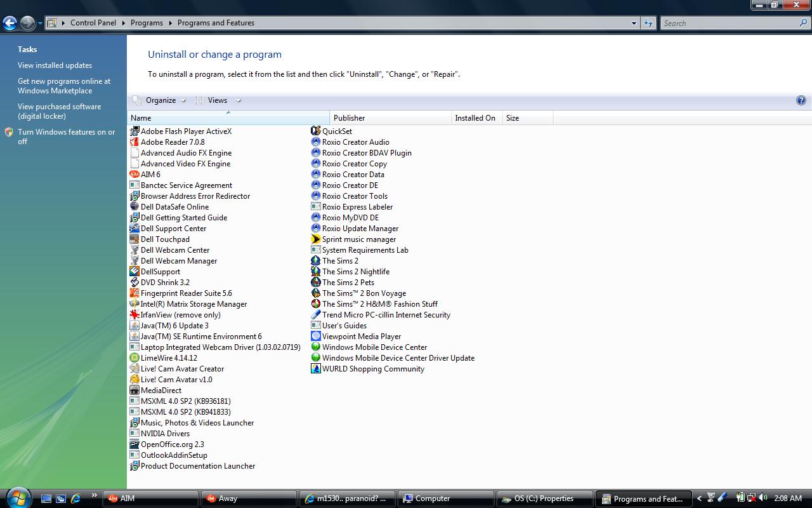Open Get new programs at Windows Marketplace
Image resolution: width=812 pixels, height=508 pixels.
63,86
